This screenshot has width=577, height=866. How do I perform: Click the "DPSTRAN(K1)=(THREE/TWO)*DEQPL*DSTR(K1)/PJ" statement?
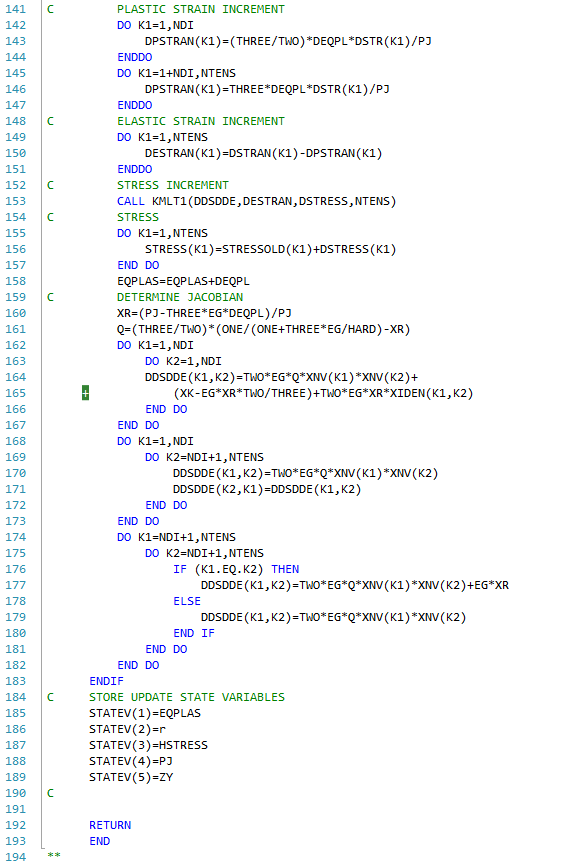pyautogui.click(x=288, y=41)
